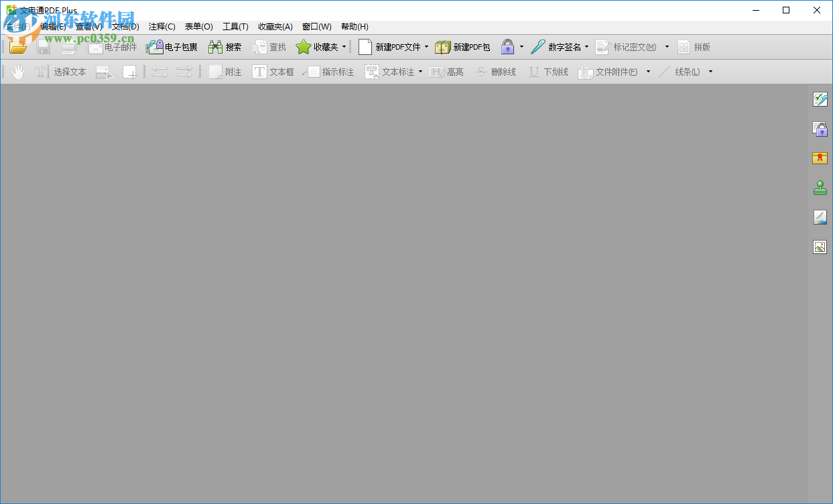Open the image insert tool at sidebar bottom
This screenshot has width=833, height=504.
[x=820, y=247]
